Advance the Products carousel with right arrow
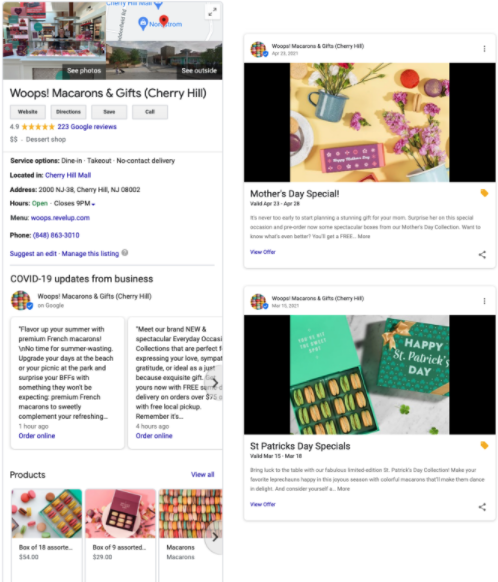The image size is (498, 582). pyautogui.click(x=215, y=537)
